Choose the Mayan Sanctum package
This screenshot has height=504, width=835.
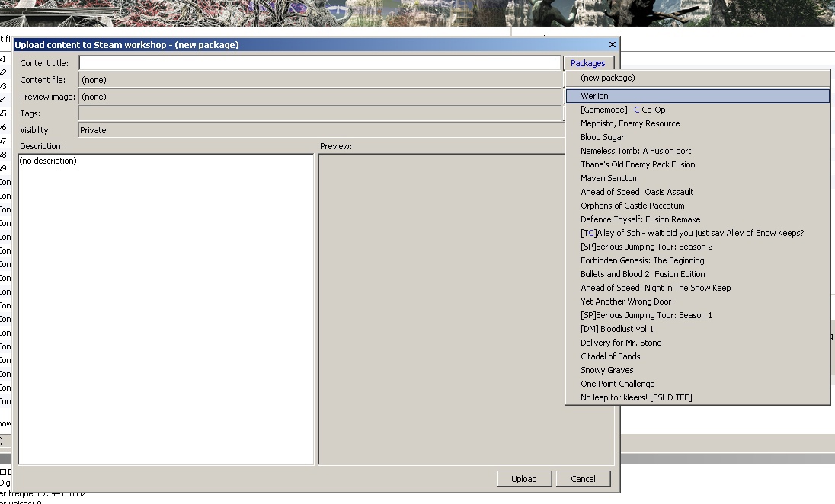click(698, 178)
